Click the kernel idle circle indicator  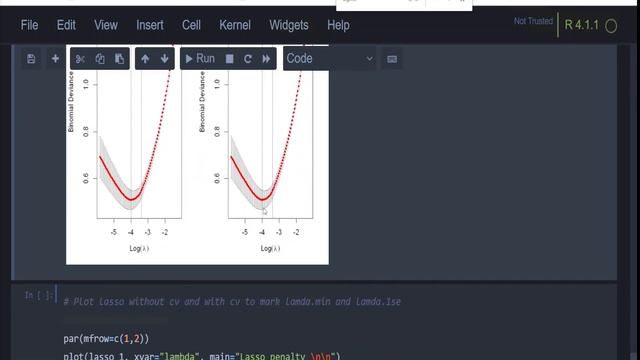(x=611, y=26)
